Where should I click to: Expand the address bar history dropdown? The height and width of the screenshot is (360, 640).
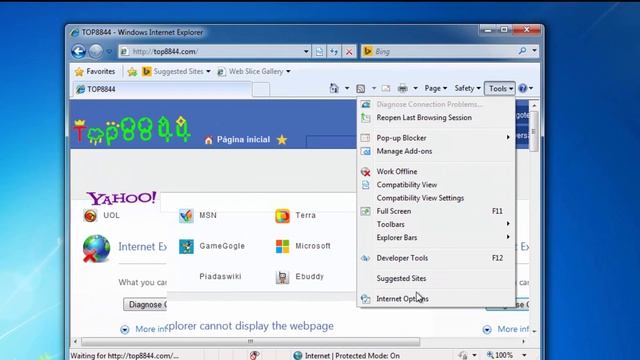pyautogui.click(x=306, y=51)
